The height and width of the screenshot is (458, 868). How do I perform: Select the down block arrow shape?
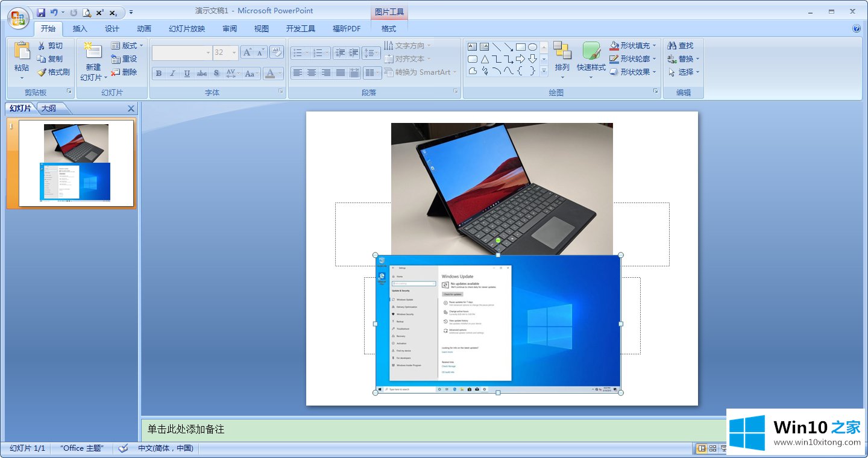pos(532,59)
